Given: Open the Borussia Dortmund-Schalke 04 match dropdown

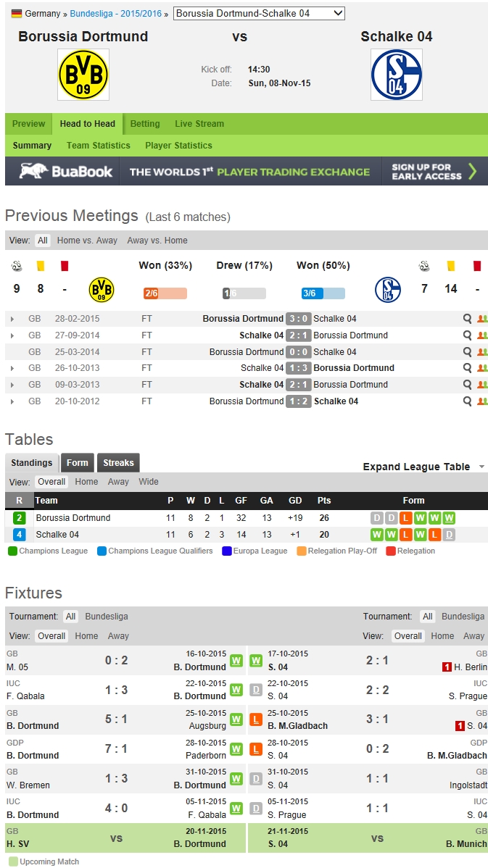Looking at the screenshot, I should (x=259, y=14).
